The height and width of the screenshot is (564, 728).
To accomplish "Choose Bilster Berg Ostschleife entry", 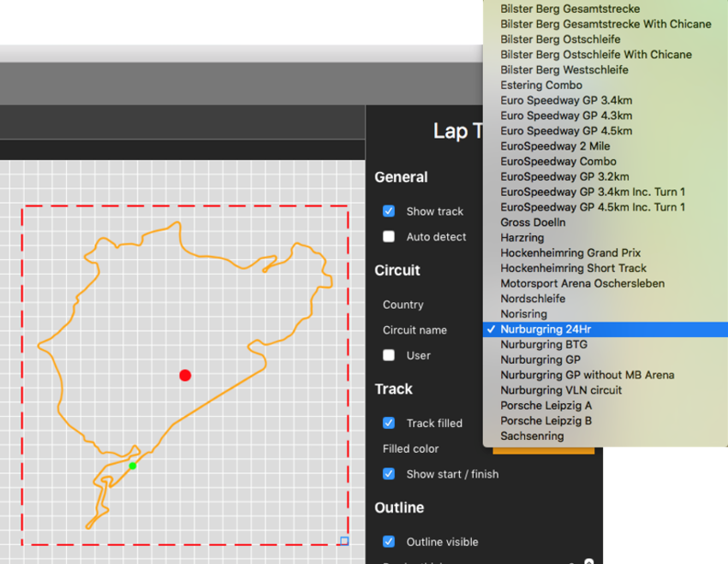I will coord(606,39).
